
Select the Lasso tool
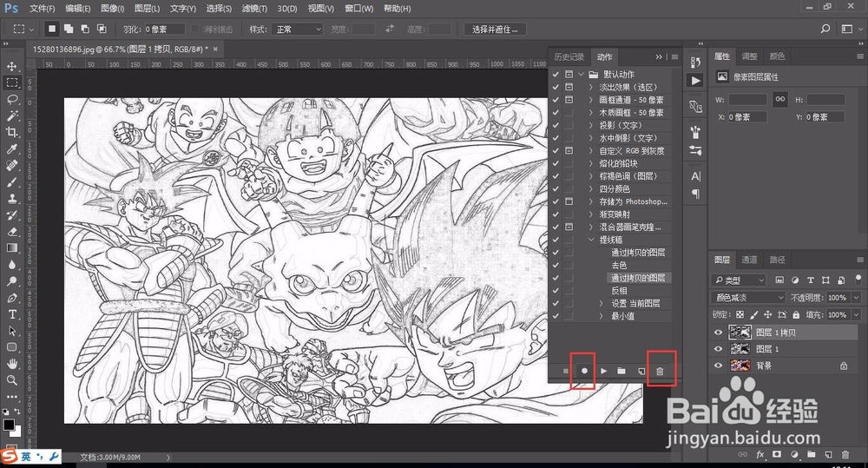click(x=11, y=99)
